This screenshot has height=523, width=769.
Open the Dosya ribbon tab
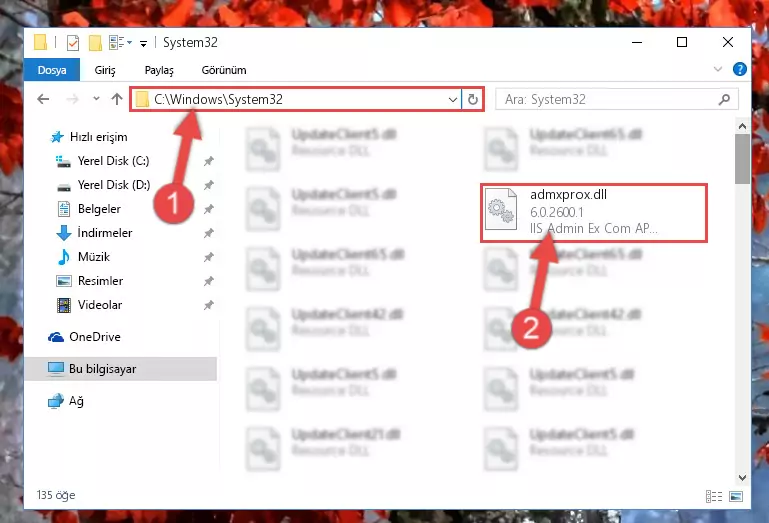coord(52,70)
